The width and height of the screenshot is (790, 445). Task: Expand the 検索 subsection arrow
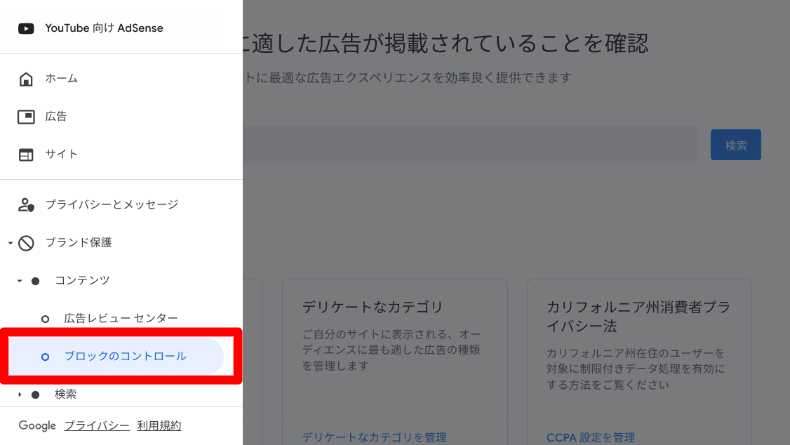pos(20,395)
